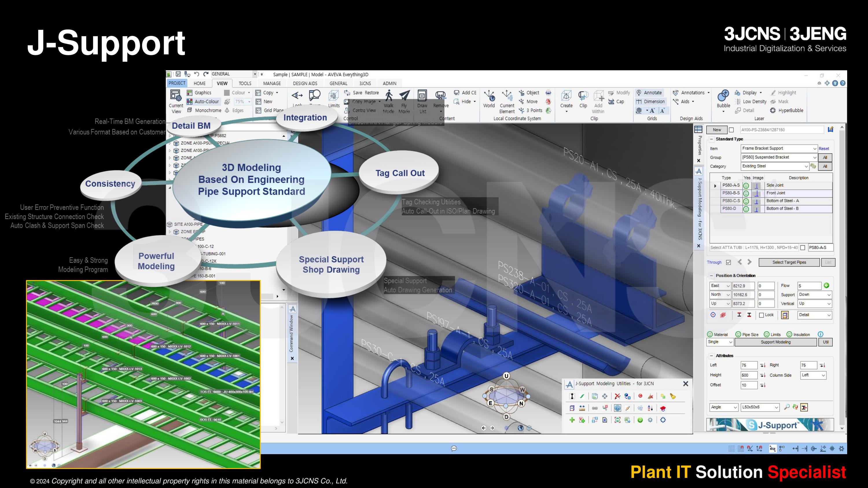Image resolution: width=868 pixels, height=488 pixels.
Task: Open the Support direction Down dropdown
Action: (814, 295)
